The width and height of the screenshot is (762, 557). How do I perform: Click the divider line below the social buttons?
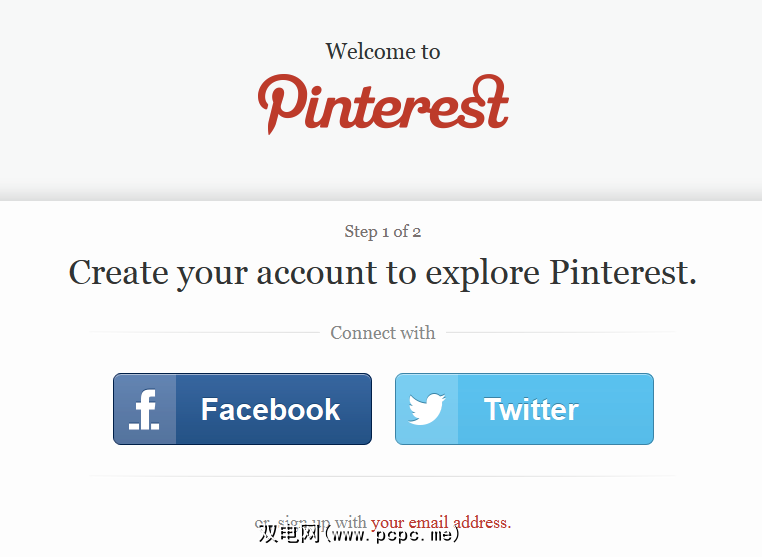click(381, 476)
